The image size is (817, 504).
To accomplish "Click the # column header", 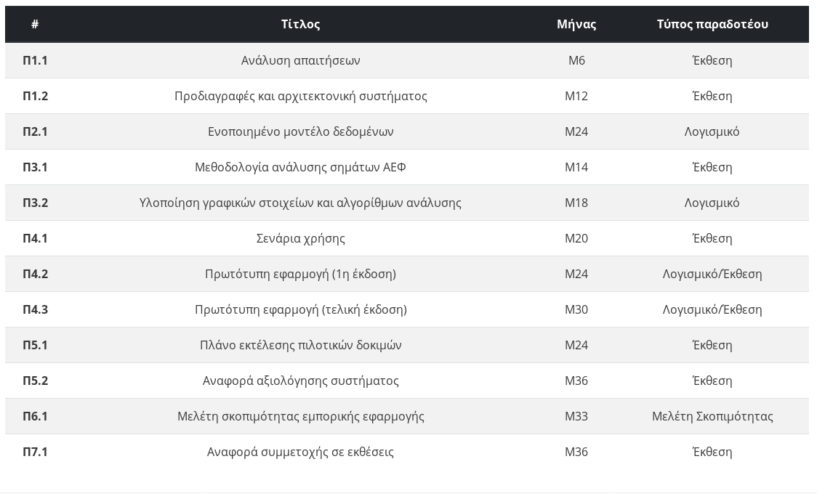I will 35,24.
